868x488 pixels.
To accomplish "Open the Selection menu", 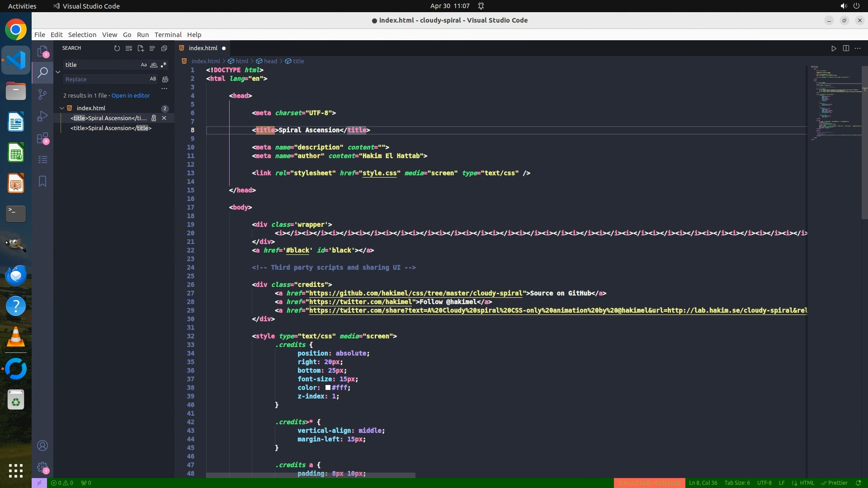I will [x=82, y=35].
